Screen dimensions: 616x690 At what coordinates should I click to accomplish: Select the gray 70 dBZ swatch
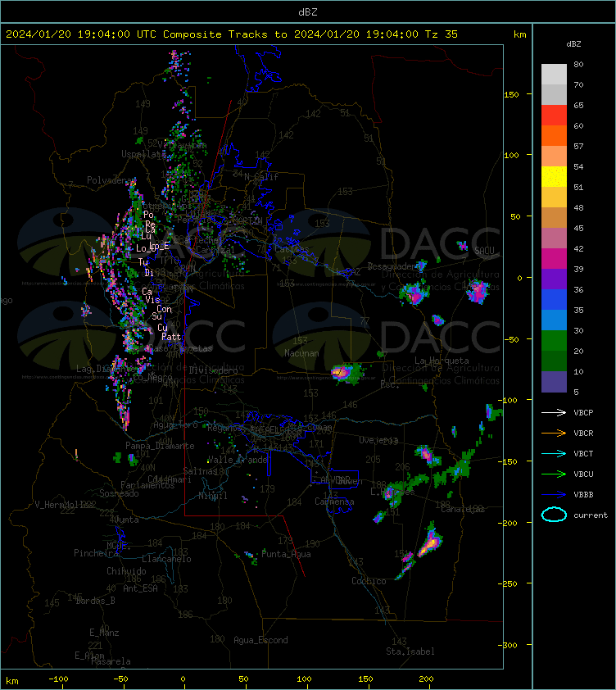554,94
